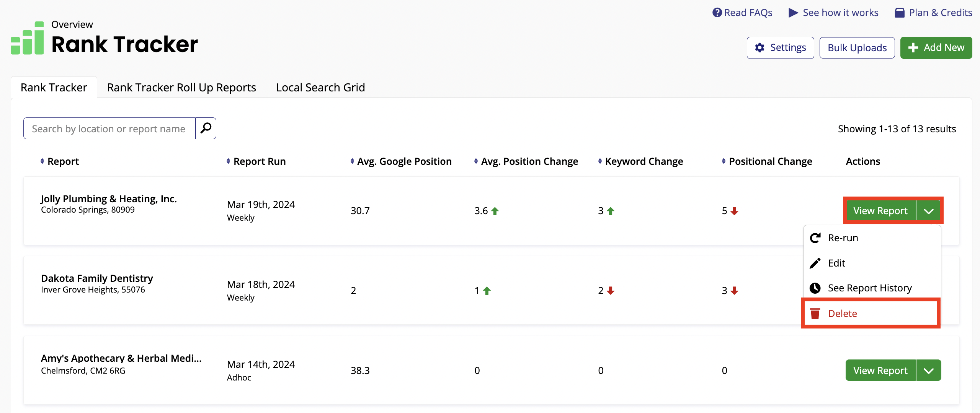The width and height of the screenshot is (980, 413).
Task: Switch to Rank Tracker Roll Up Reports tab
Action: click(x=181, y=88)
